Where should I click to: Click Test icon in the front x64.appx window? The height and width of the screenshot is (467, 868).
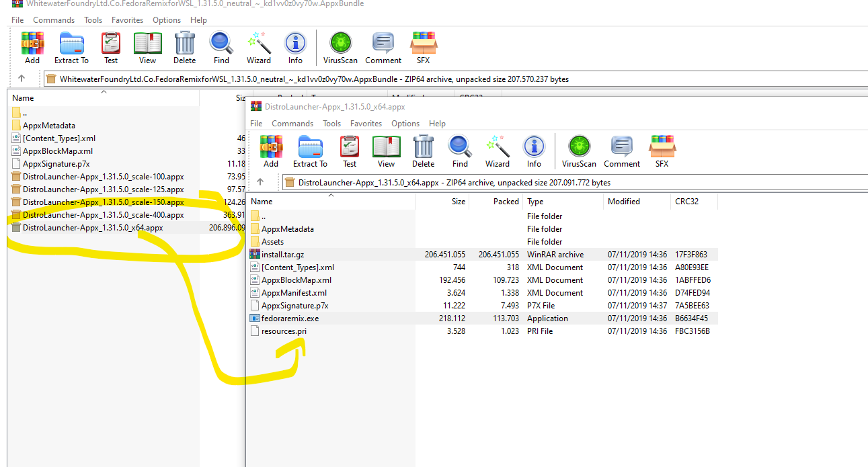click(x=350, y=151)
